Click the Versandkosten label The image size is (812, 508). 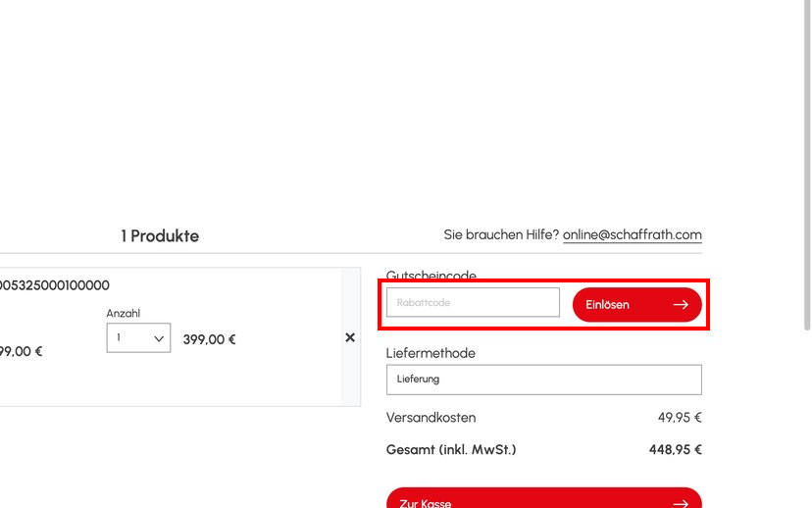coord(431,418)
